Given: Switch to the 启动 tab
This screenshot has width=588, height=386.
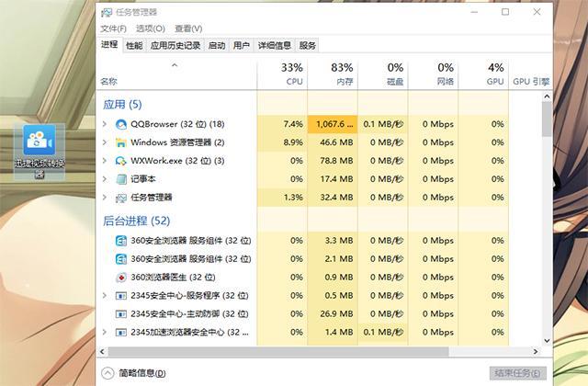Looking at the screenshot, I should (217, 46).
